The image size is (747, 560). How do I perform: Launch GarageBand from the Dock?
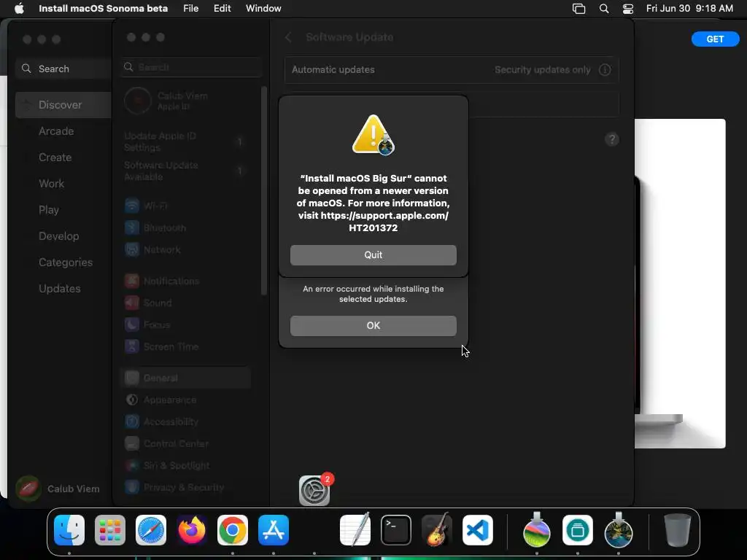pos(436,529)
